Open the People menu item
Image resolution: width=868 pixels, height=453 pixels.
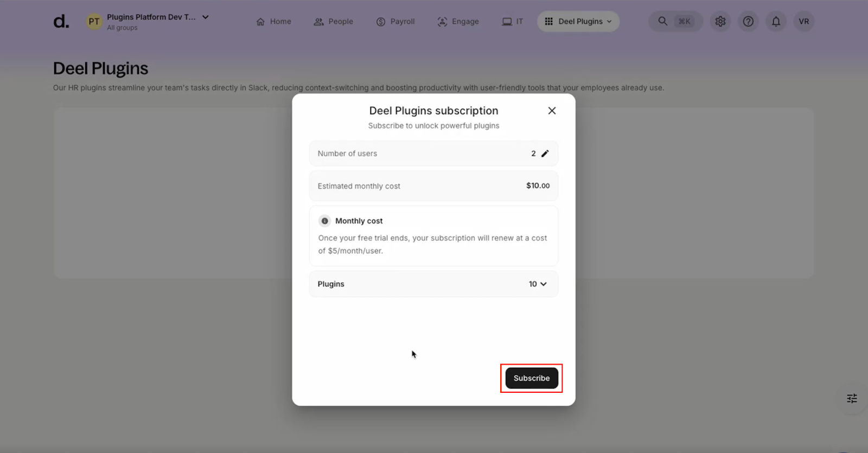click(x=333, y=22)
